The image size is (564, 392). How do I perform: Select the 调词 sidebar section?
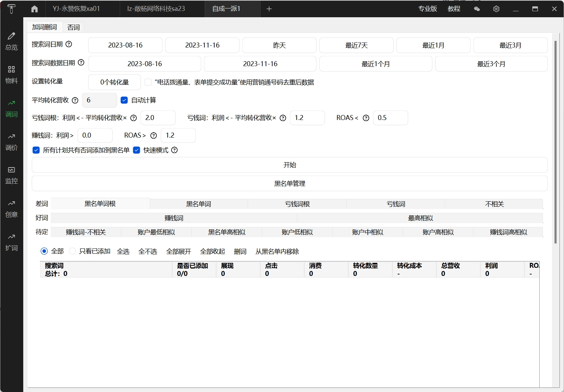click(11, 109)
